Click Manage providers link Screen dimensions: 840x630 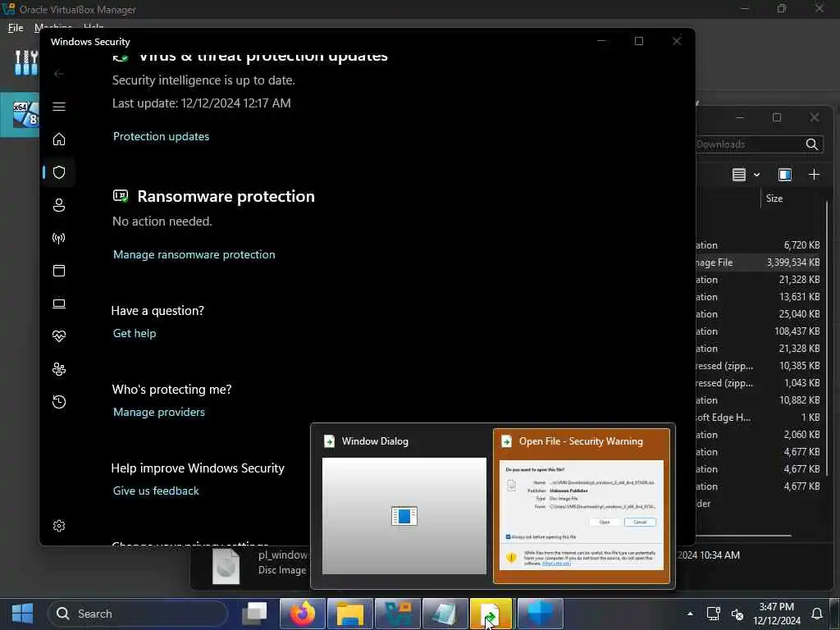tap(158, 412)
